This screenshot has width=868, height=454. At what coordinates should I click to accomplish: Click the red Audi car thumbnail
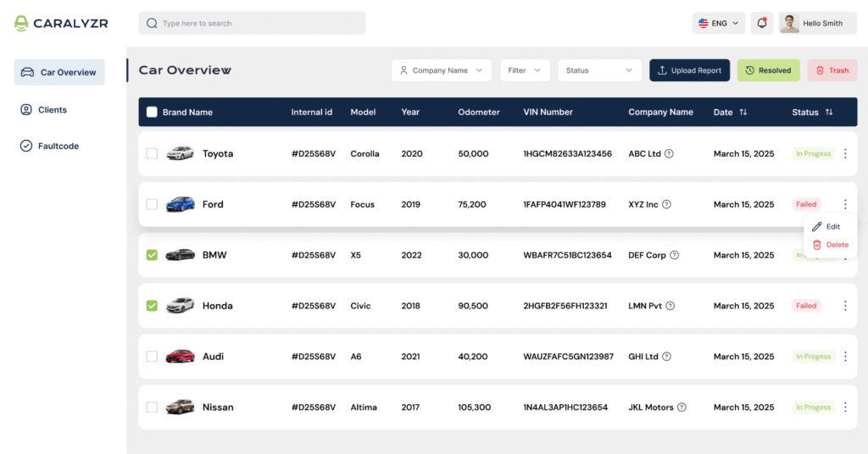tap(181, 356)
